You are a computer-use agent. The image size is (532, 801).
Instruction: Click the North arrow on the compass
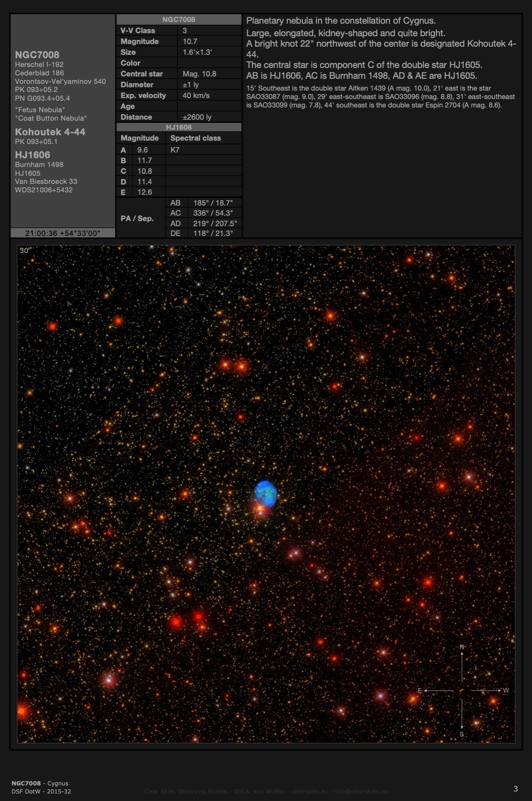click(462, 666)
